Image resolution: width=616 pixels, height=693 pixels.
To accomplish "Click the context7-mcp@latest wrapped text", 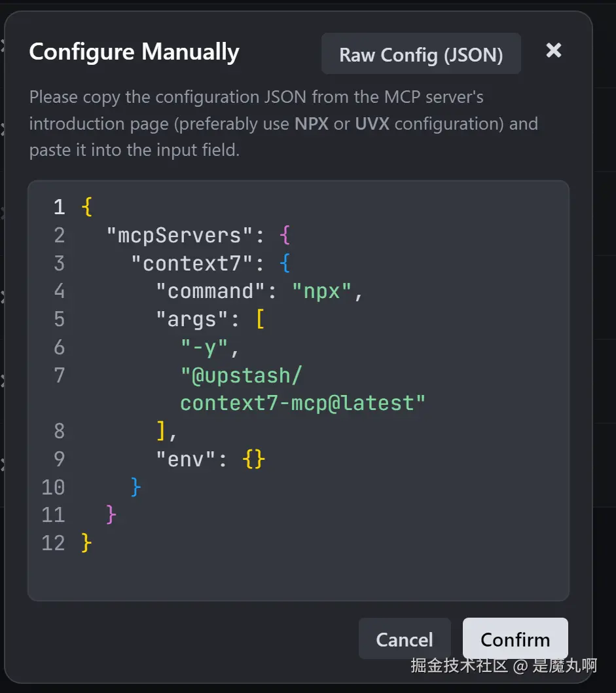I will coord(302,403).
